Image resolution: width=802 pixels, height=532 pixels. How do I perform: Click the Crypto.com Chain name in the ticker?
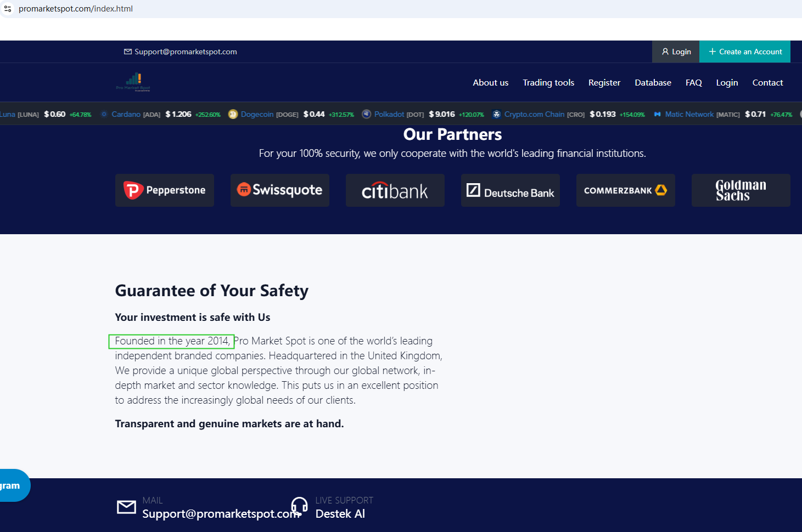[534, 114]
